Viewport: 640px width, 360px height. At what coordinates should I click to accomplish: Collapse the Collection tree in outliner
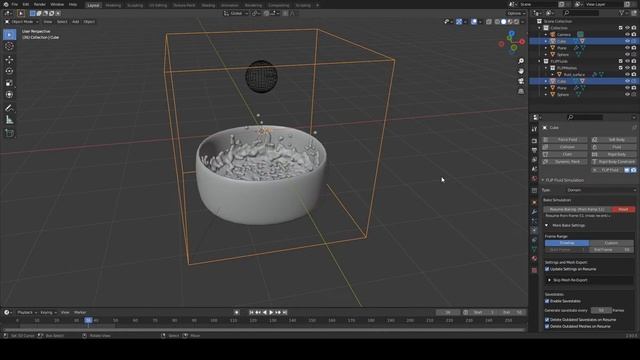coord(540,28)
